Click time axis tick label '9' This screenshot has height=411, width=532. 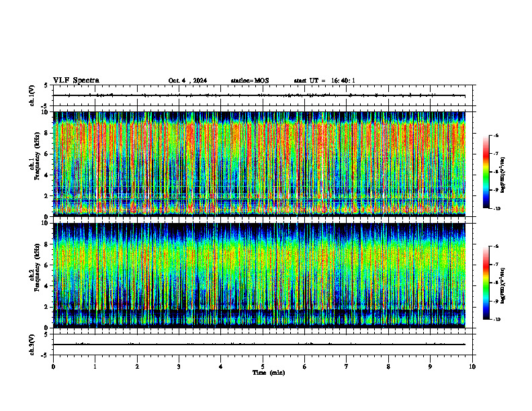[430, 367]
